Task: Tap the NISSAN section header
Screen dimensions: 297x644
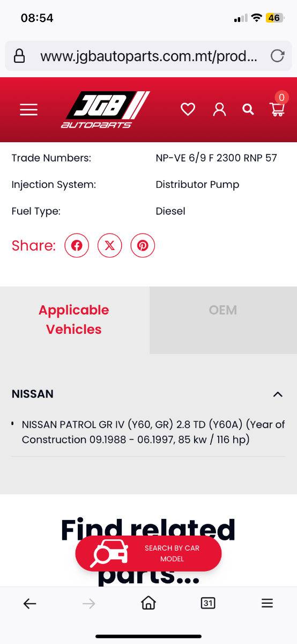Action: [148, 394]
